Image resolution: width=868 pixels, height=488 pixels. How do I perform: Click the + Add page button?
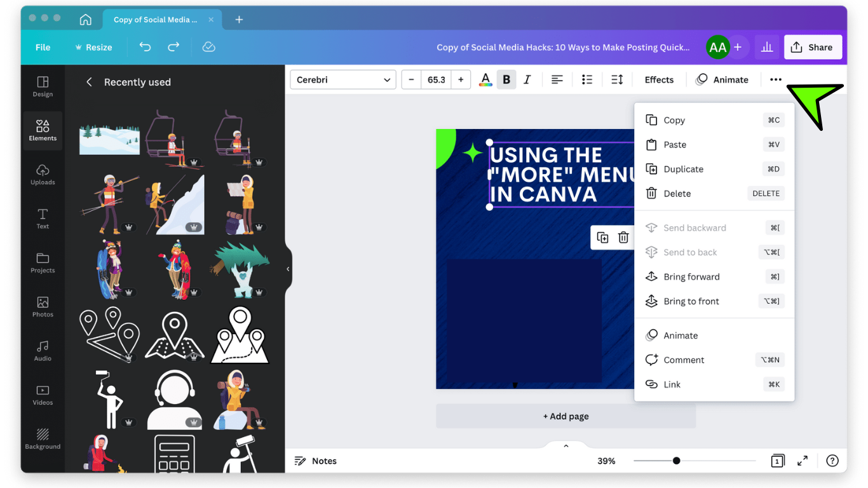566,416
